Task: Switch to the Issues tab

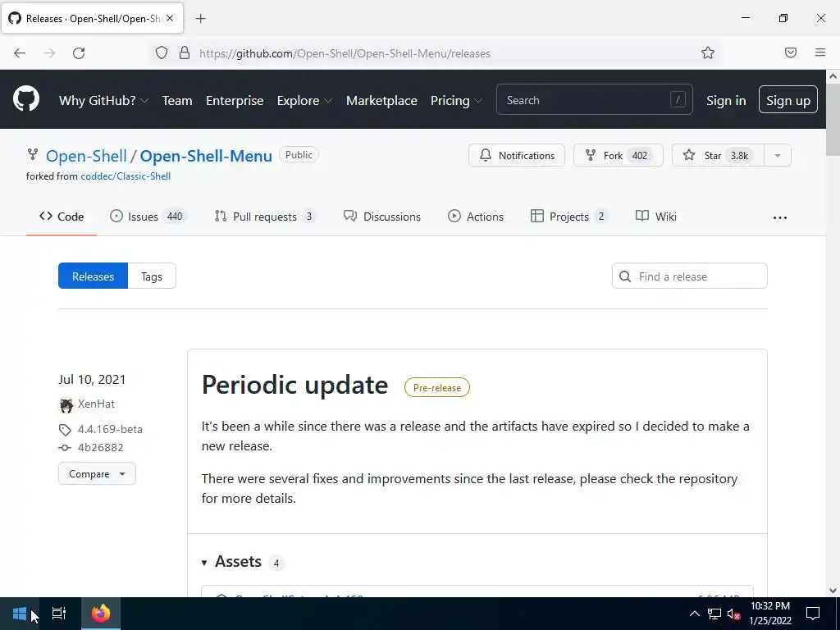Action: coord(148,217)
